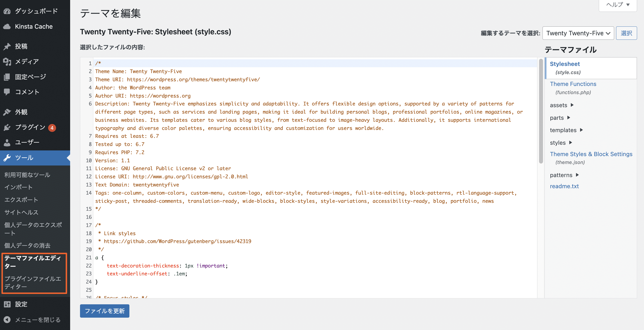644x330 pixels.
Task: Click the Dashboard gauge icon
Action: 7,11
